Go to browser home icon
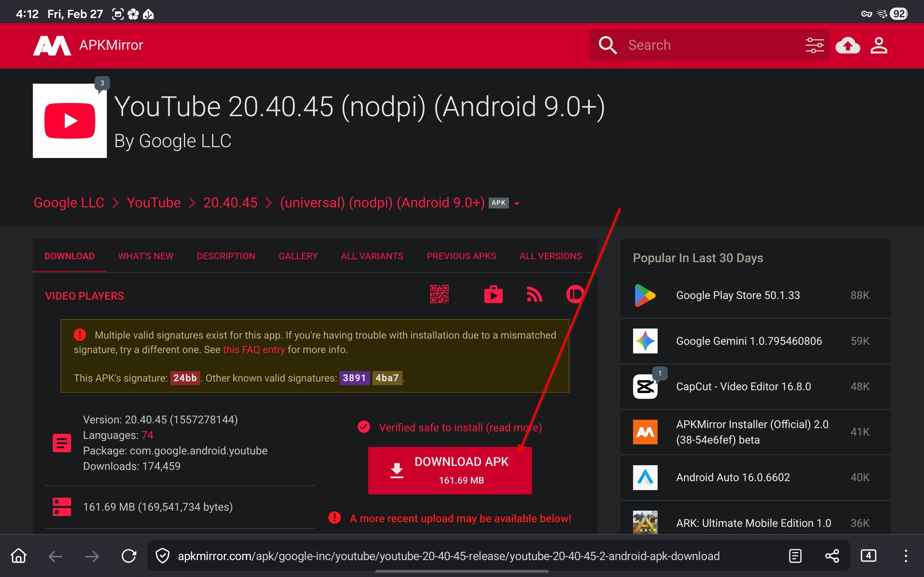 pos(18,556)
